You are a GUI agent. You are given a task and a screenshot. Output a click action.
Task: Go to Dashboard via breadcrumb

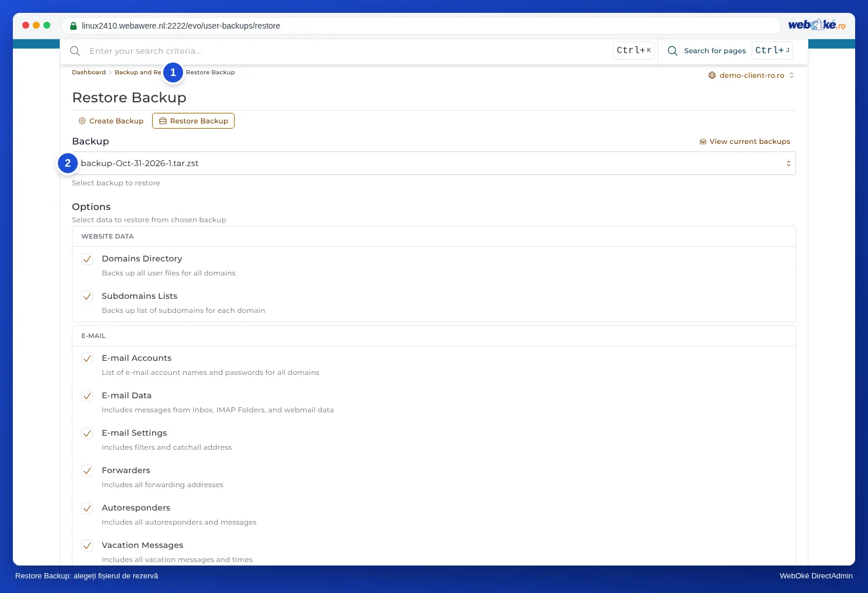89,73
